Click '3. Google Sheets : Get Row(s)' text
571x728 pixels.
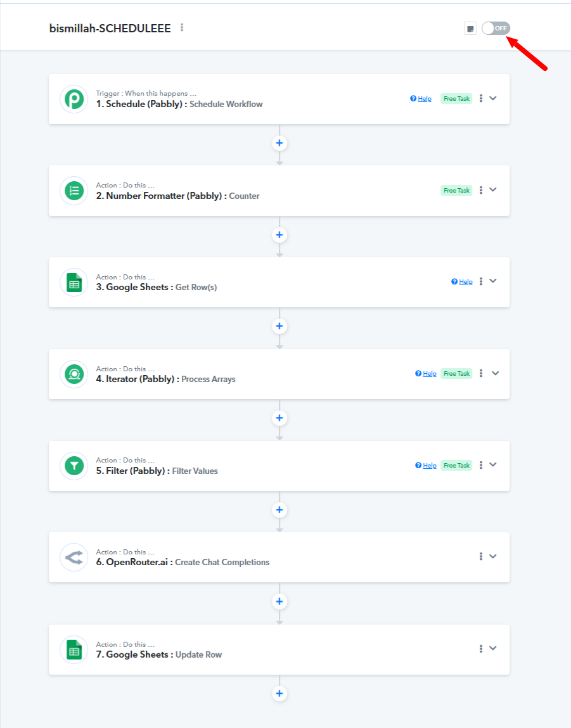pos(157,288)
